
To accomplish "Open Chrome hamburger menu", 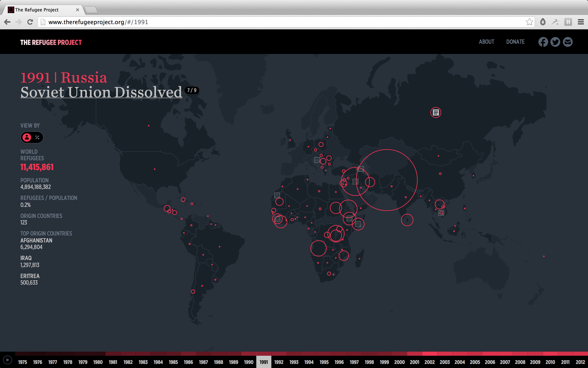I will [x=581, y=22].
